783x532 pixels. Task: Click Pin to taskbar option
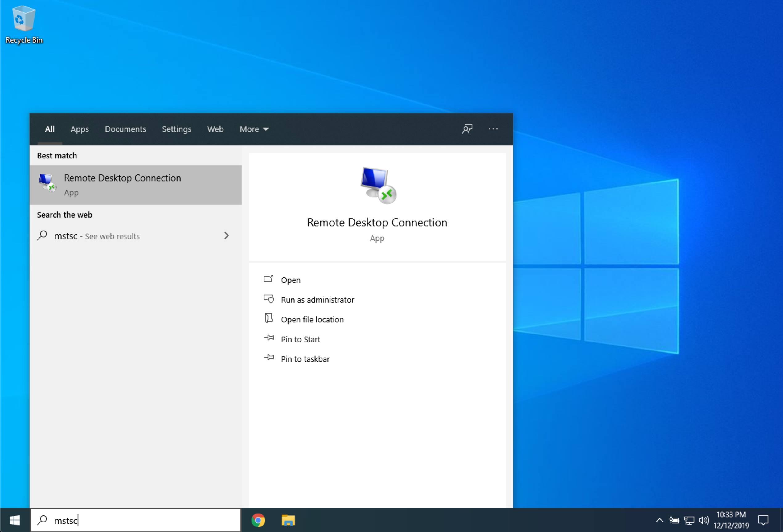pyautogui.click(x=305, y=359)
